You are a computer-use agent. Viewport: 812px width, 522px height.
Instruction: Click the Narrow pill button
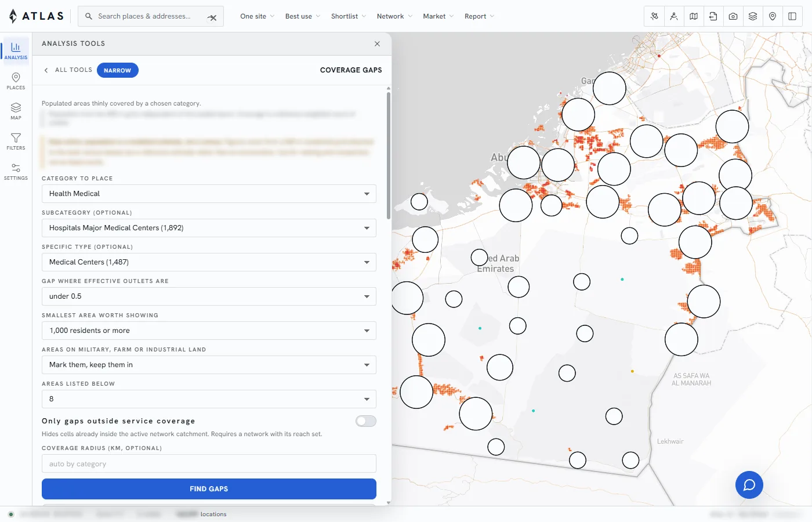(118, 70)
